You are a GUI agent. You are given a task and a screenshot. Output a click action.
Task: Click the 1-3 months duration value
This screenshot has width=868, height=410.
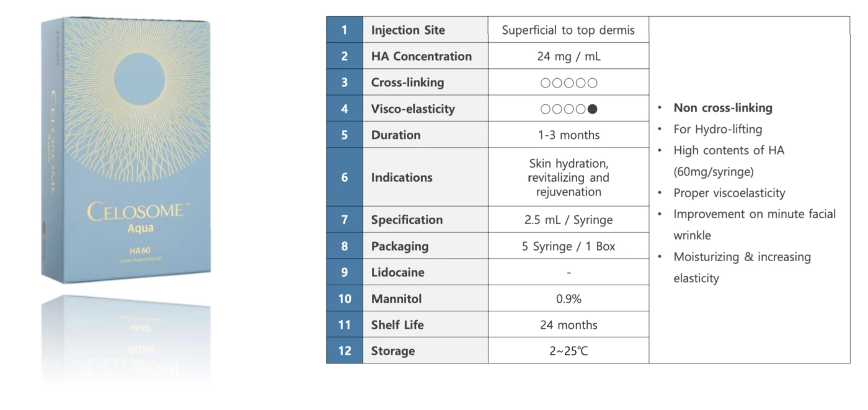tap(569, 135)
